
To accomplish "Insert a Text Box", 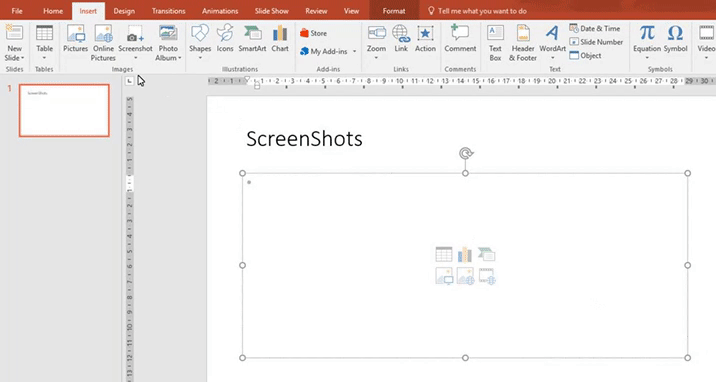I will click(495, 43).
